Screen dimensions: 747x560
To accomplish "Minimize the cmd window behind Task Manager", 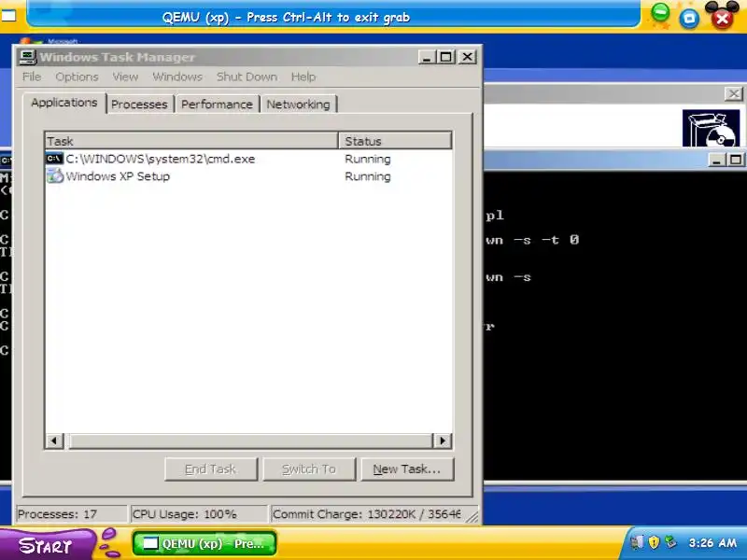I will tap(716, 160).
